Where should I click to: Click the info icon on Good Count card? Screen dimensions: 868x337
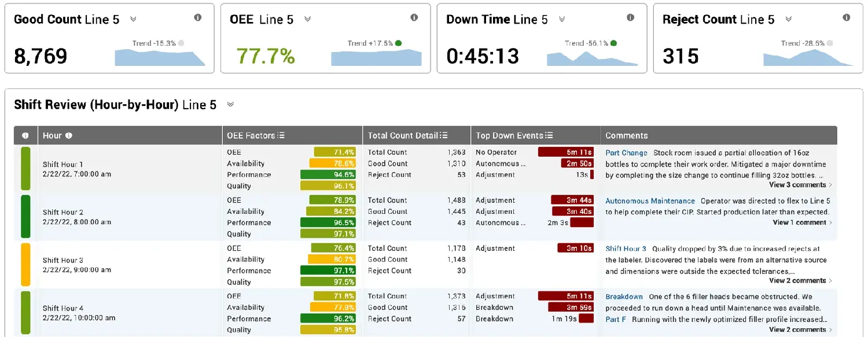[198, 17]
